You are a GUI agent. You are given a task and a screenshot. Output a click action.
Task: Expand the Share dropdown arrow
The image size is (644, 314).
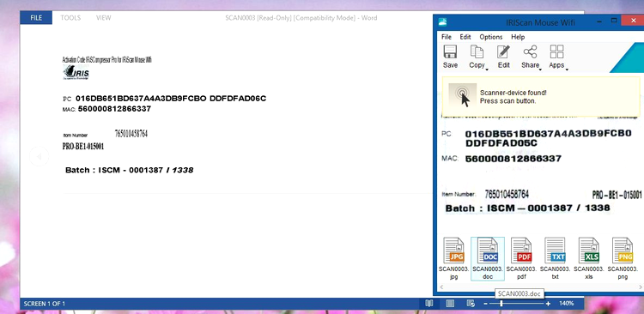[540, 69]
